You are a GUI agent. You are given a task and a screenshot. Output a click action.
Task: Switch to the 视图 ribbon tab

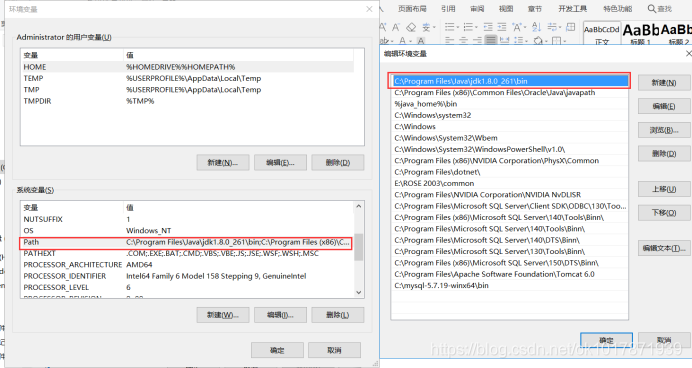point(506,9)
